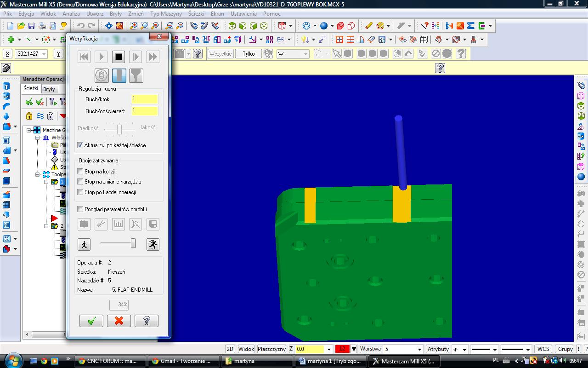
Task: Click the New file icon
Action: (10, 26)
